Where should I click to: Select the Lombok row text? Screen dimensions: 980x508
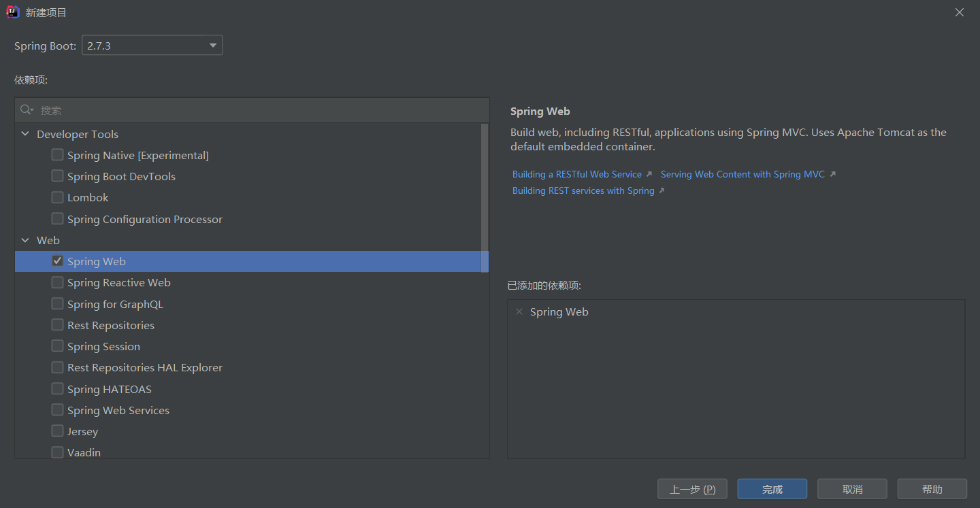tap(88, 197)
